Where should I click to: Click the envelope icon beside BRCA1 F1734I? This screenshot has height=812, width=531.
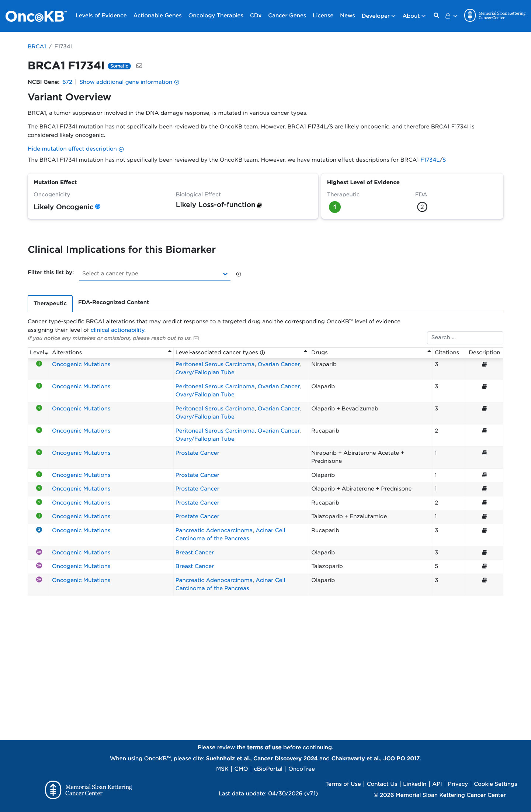(139, 66)
